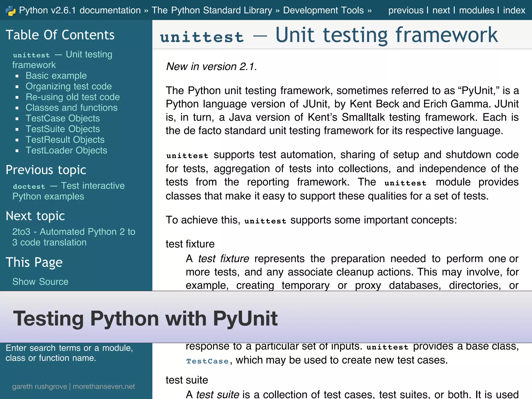This screenshot has width=532, height=399.
Task: Click the Python logo icon
Action: point(10,11)
